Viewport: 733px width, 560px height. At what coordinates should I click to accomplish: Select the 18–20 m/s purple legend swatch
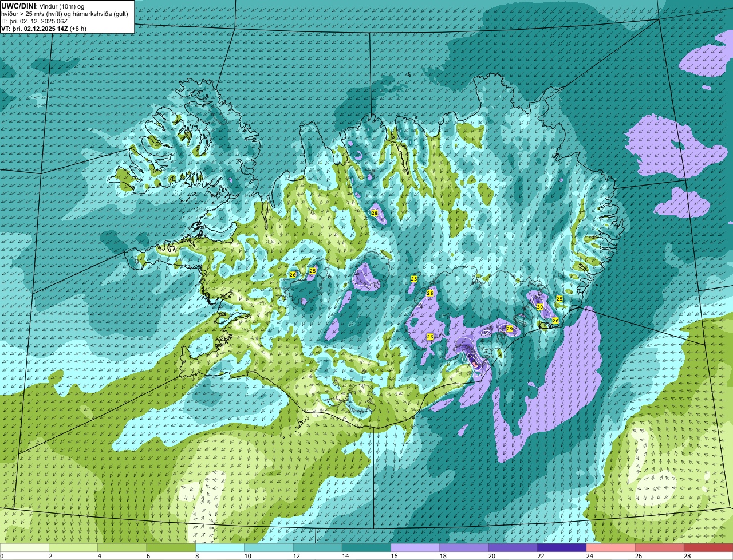pos(464,548)
